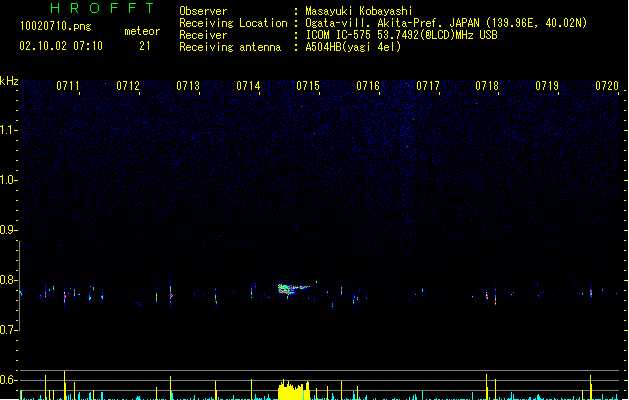629x400 pixels.
Task: Click the 1.1 kHz axis label
Action: pos(8,130)
